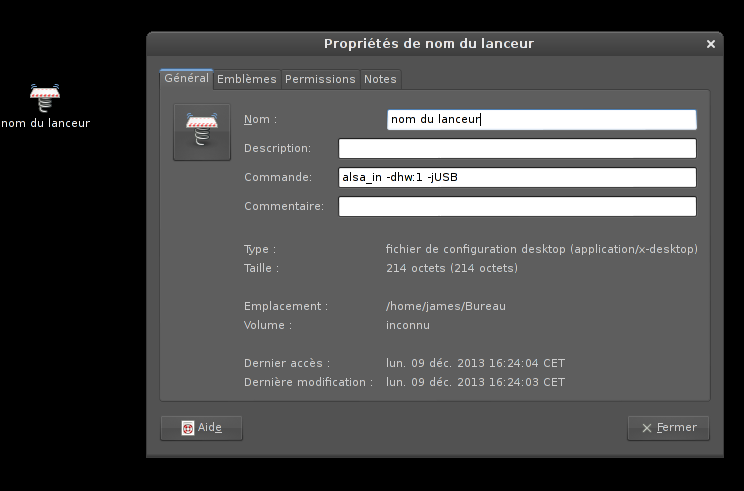Click the 'Commentaire:' label

(x=284, y=206)
